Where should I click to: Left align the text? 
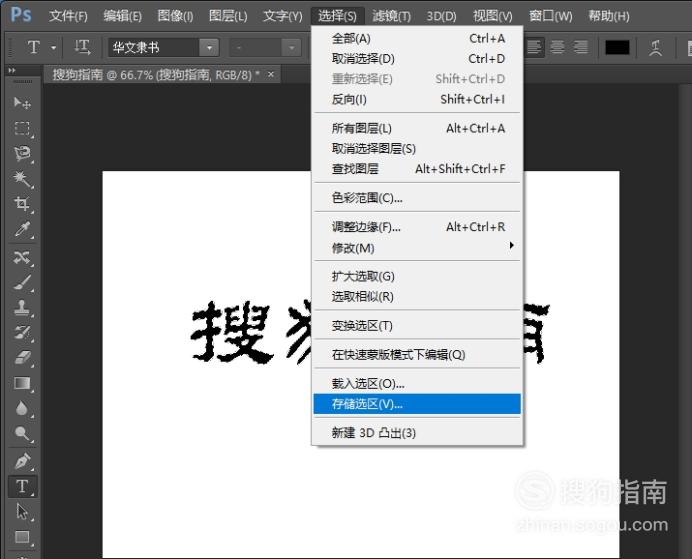click(x=534, y=47)
